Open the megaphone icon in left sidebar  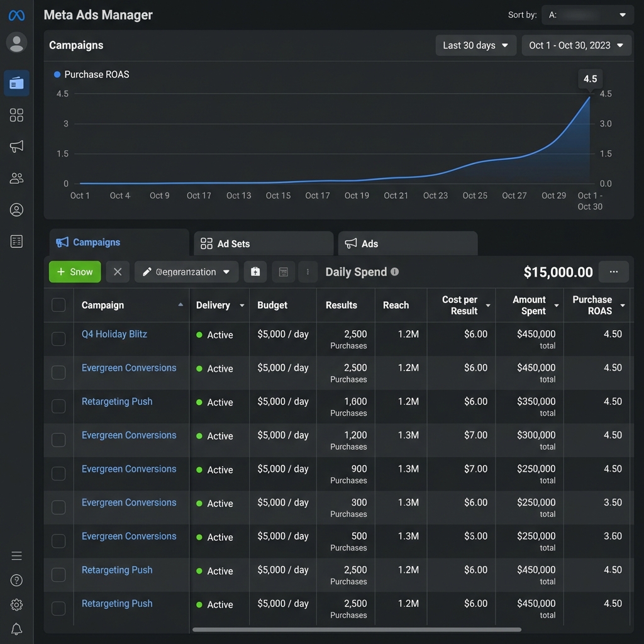point(16,147)
